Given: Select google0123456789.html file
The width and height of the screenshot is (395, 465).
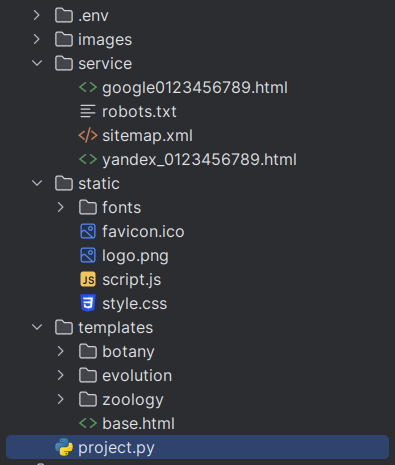Looking at the screenshot, I should coord(195,88).
